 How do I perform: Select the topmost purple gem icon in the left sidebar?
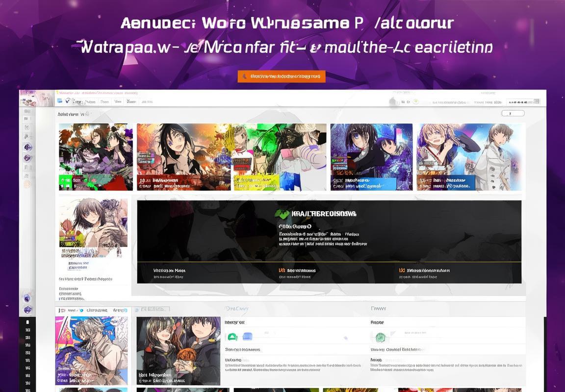(x=28, y=147)
